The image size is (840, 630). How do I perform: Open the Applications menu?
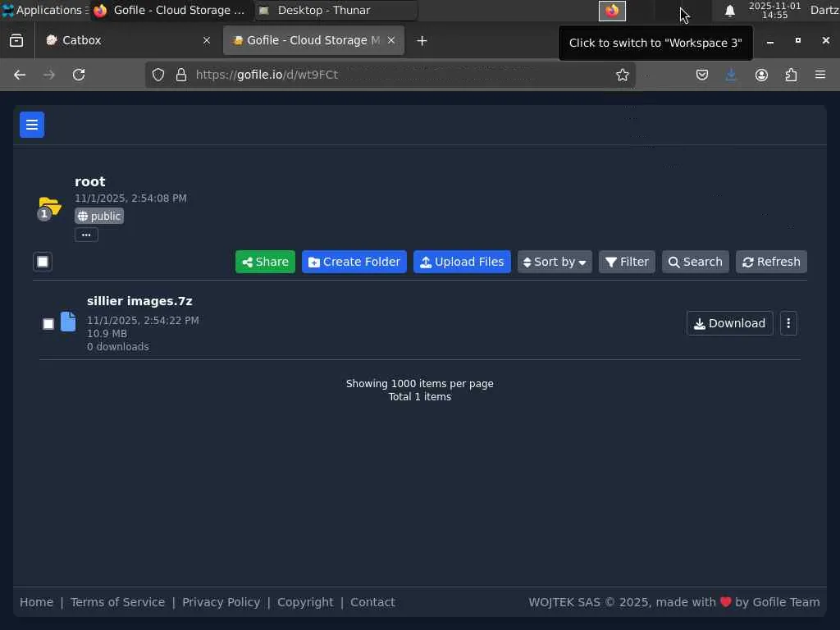coord(44,10)
